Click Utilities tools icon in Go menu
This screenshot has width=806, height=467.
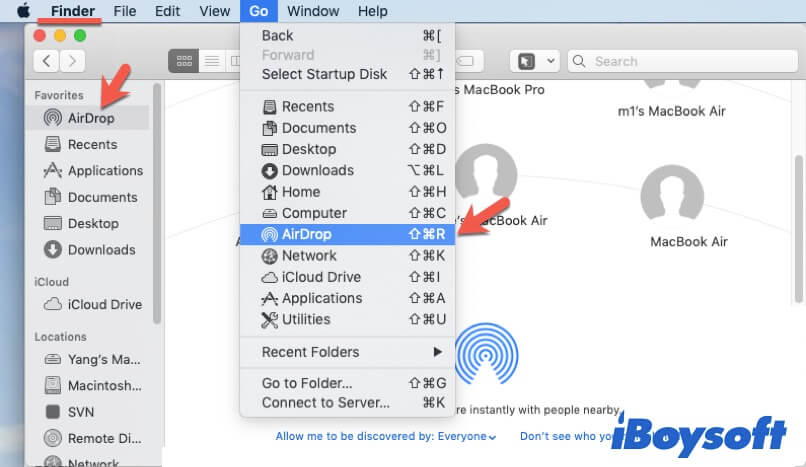click(x=269, y=320)
